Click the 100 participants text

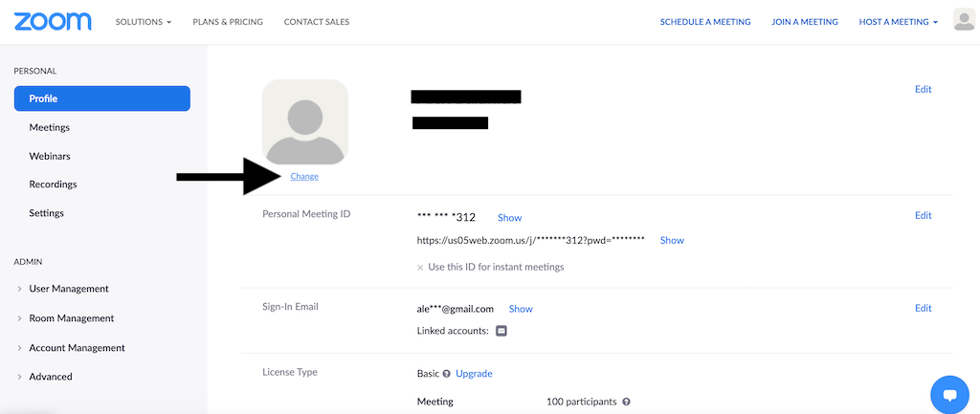pyautogui.click(x=581, y=403)
